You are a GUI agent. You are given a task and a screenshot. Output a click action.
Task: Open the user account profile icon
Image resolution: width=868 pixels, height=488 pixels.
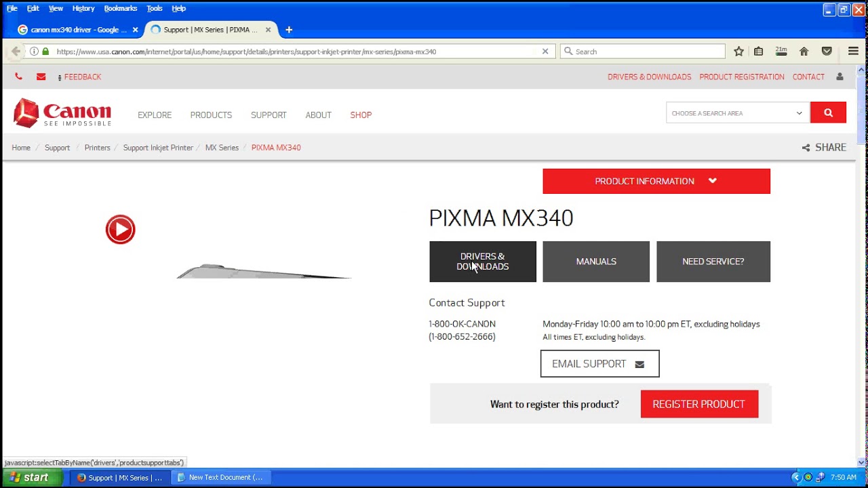pos(840,77)
